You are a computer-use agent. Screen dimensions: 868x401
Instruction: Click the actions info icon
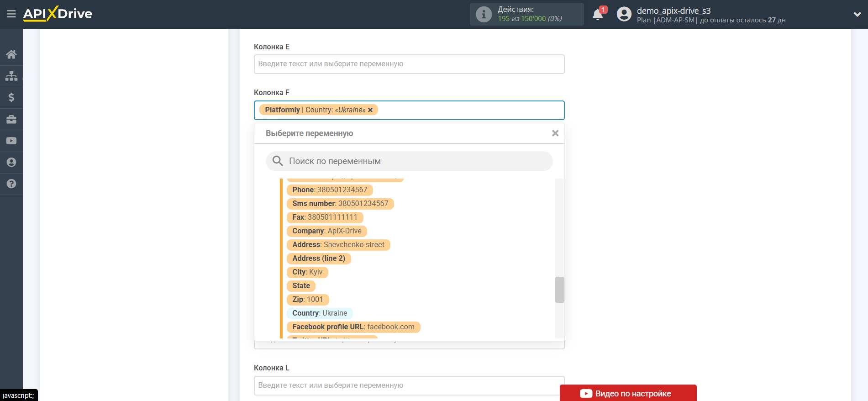(x=484, y=14)
